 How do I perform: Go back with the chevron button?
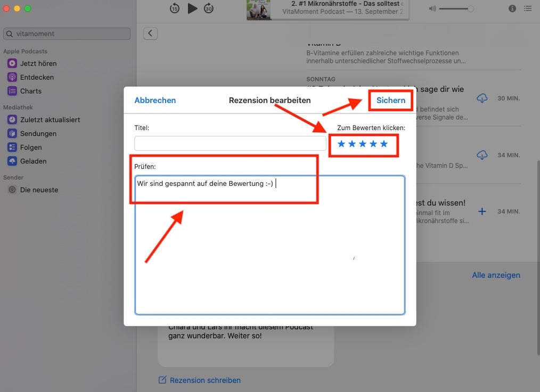tap(150, 34)
